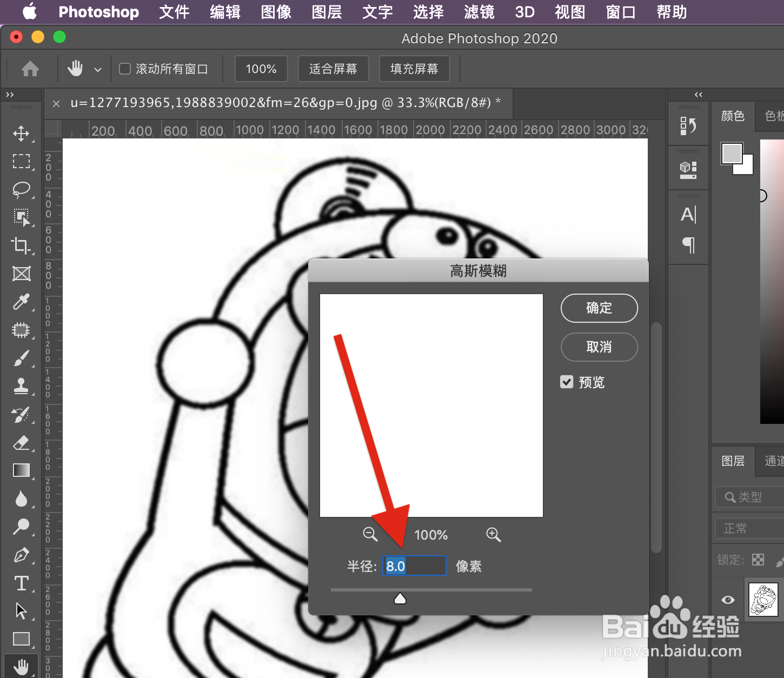784x678 pixels.
Task: Open the 选择 menu
Action: click(x=428, y=12)
